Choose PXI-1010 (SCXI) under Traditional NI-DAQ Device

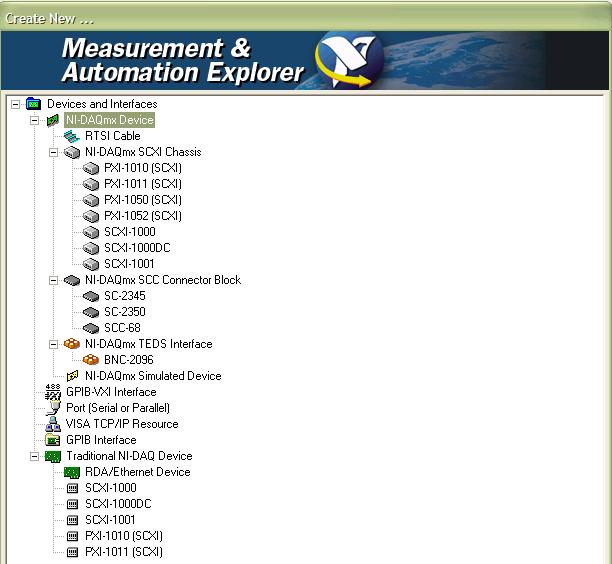click(124, 536)
